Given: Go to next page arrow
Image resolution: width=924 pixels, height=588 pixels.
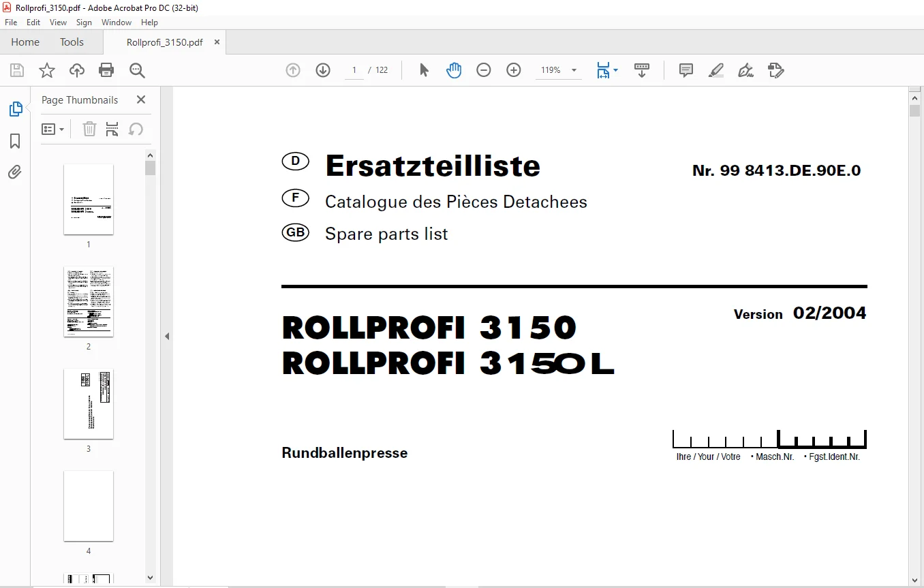Looking at the screenshot, I should pyautogui.click(x=323, y=70).
